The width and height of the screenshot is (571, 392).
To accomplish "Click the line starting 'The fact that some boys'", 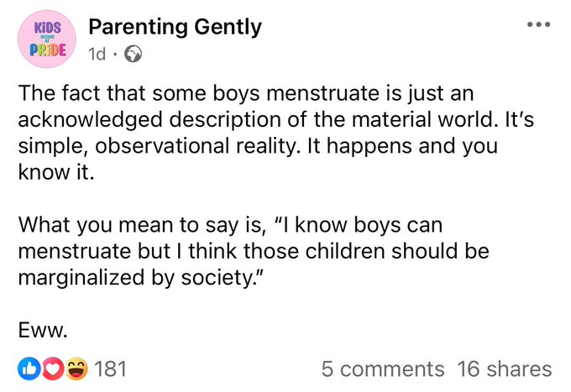I will pos(246,93).
